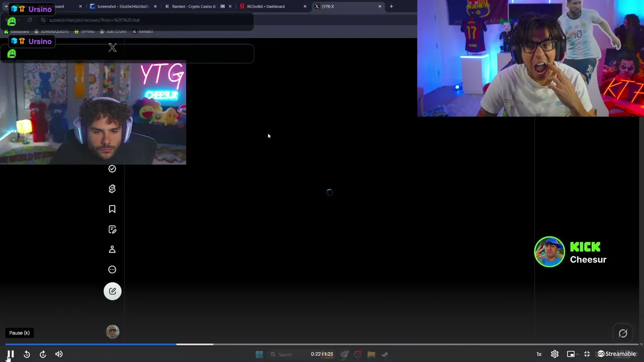Click the X logo in the sidebar
The image size is (644, 362).
pyautogui.click(x=112, y=48)
